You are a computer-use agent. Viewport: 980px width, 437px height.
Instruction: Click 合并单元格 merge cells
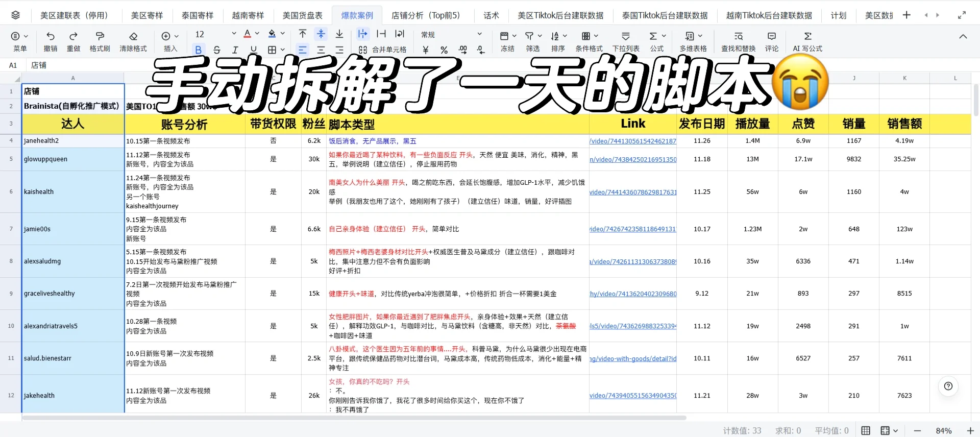point(383,50)
